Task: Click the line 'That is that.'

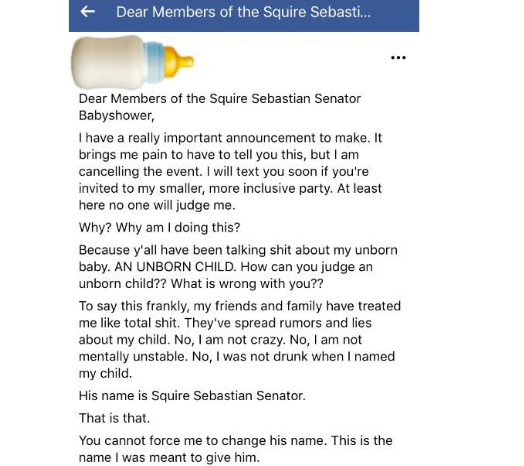Action: [114, 418]
